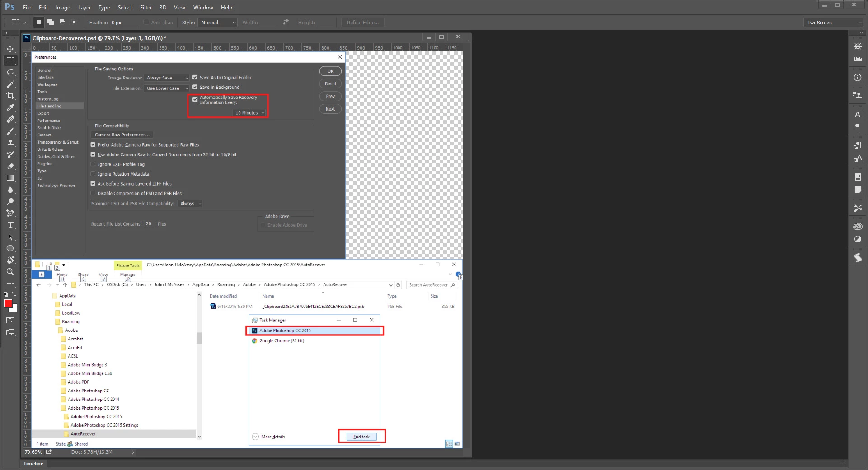Click the foreground red color swatch
The height and width of the screenshot is (470, 868).
(x=8, y=303)
